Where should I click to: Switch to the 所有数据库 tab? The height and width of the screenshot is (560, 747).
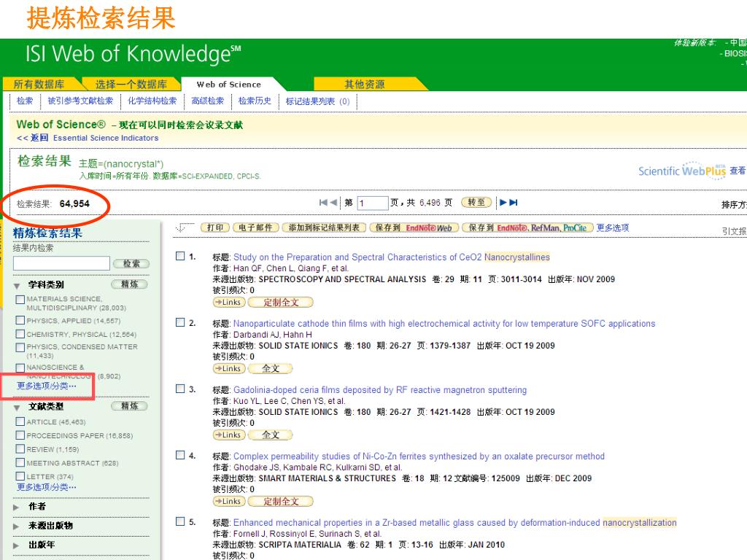39,85
